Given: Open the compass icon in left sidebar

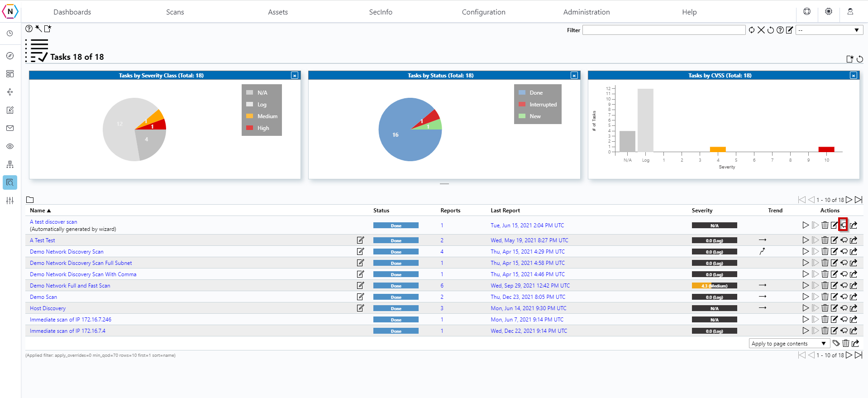Looking at the screenshot, I should click(x=10, y=56).
